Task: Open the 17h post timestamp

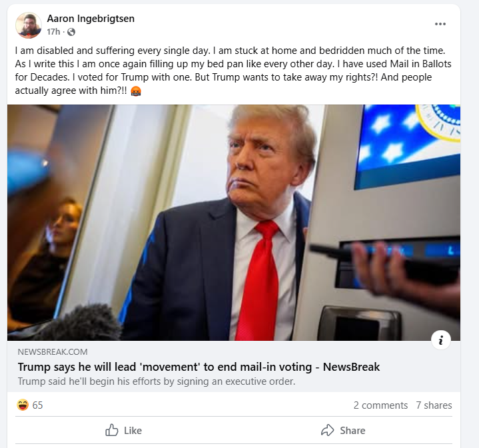Action: (53, 32)
